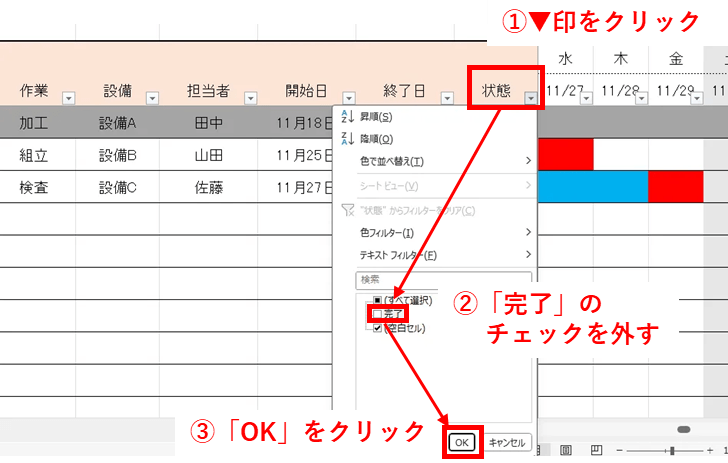Open the 開始日 column filter arrow
The height and width of the screenshot is (463, 728).
tap(348, 98)
